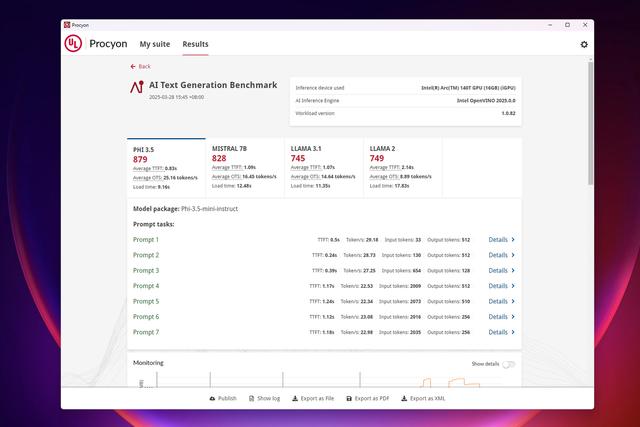
Task: Click the Monitoring section heading
Action: point(148,363)
